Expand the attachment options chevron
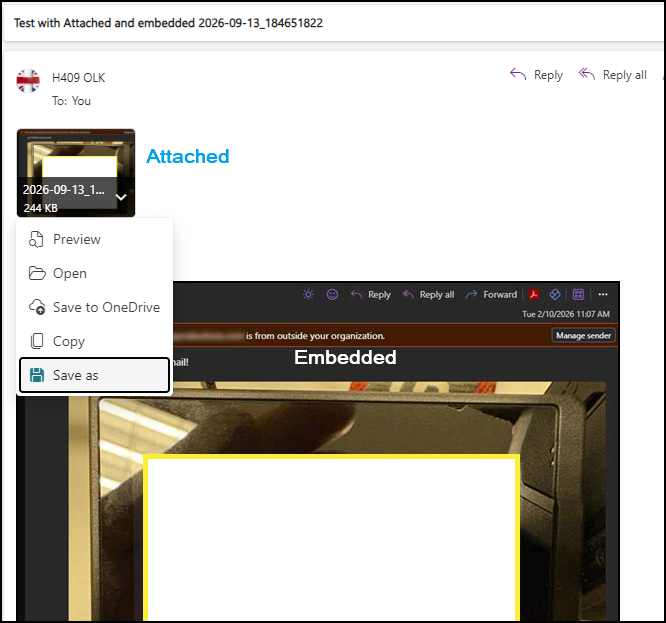 pos(121,197)
